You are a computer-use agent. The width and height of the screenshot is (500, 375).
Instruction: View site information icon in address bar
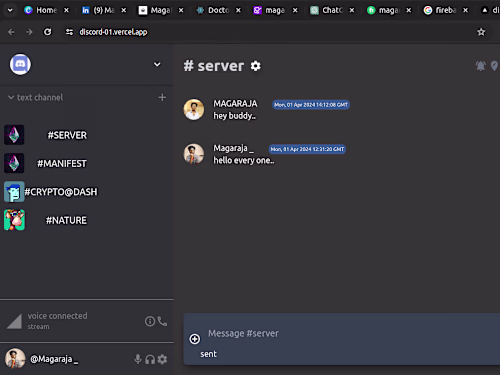tap(69, 32)
